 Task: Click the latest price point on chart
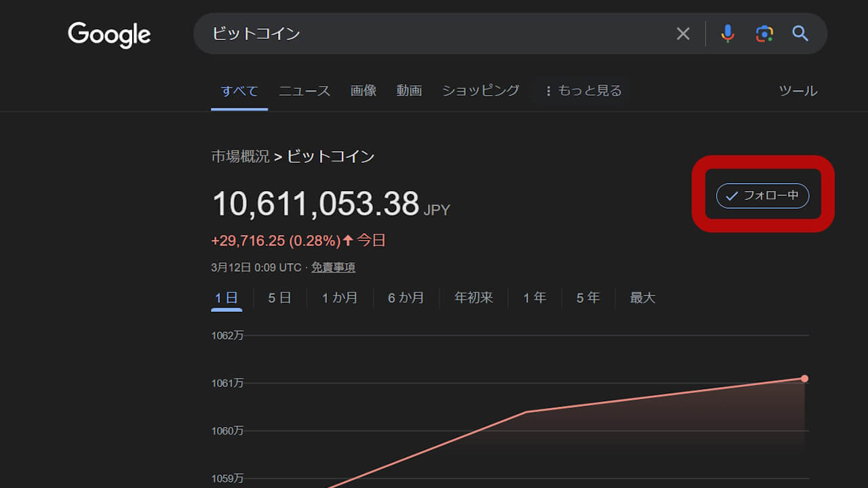[x=804, y=378]
